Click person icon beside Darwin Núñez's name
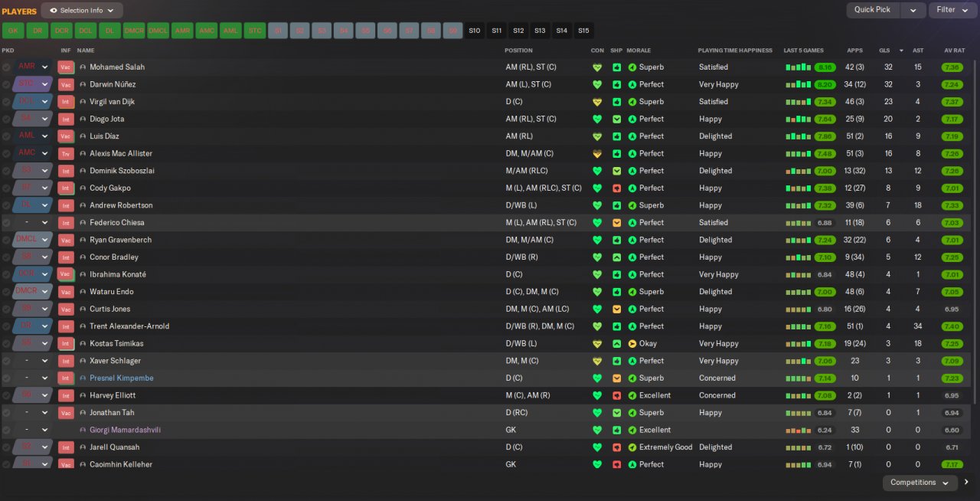980x501 pixels. point(83,84)
